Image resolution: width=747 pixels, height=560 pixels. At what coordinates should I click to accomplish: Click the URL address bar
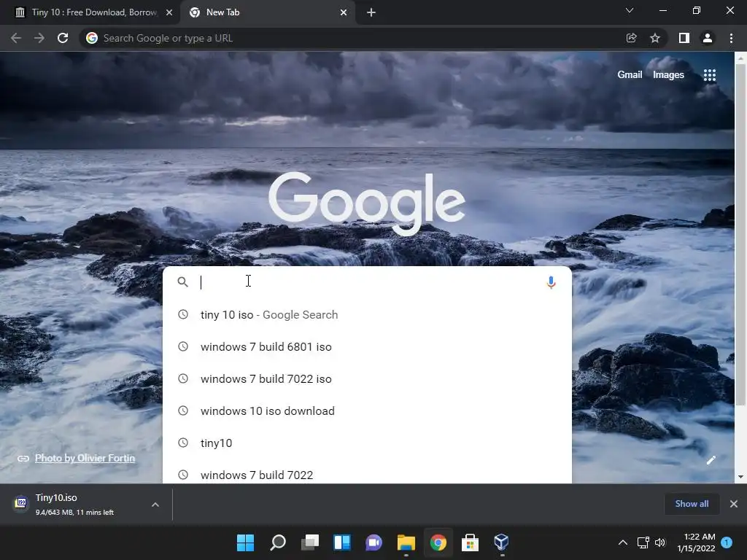(x=352, y=38)
